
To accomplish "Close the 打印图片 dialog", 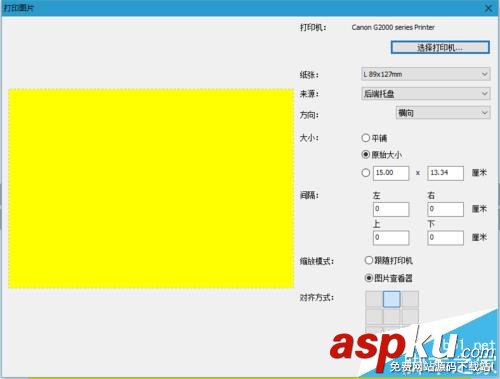I will click(488, 8).
